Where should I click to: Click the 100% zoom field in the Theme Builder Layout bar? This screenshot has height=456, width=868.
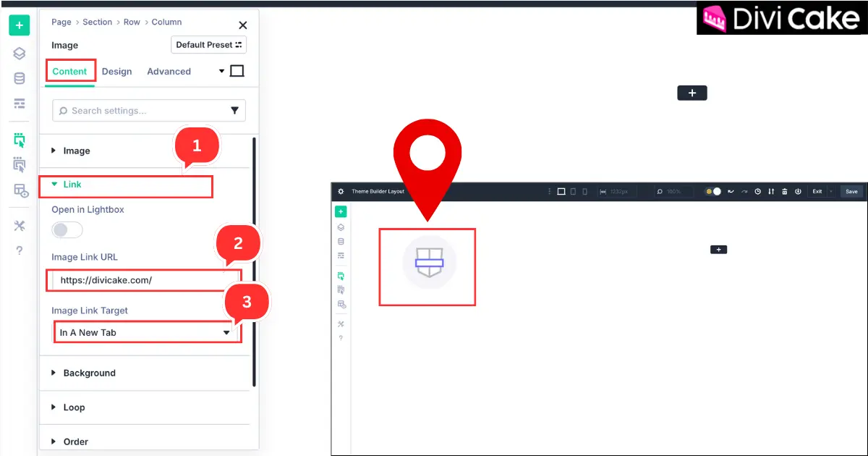click(673, 192)
